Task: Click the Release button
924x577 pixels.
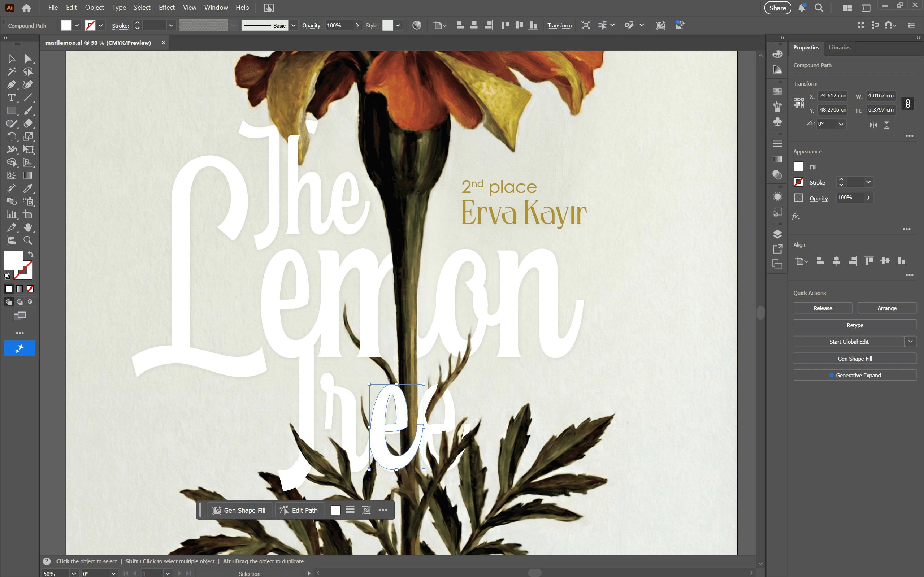Action: coord(823,308)
